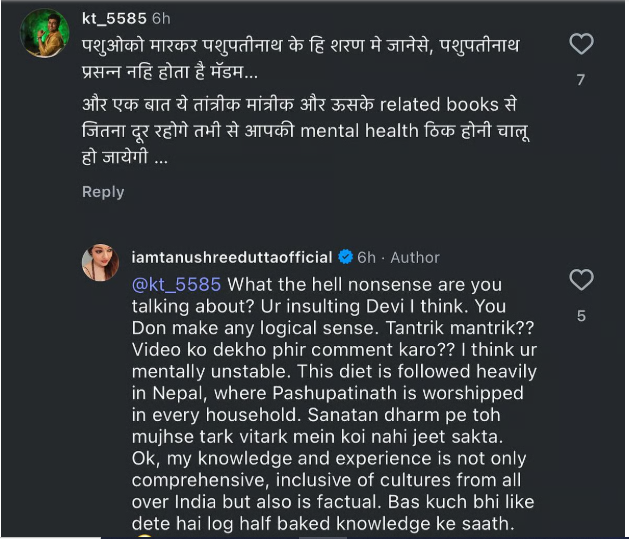Viewport: 629px width, 539px height.
Task: Open the @kt_5585 mention in the reply
Action: [x=175, y=284]
